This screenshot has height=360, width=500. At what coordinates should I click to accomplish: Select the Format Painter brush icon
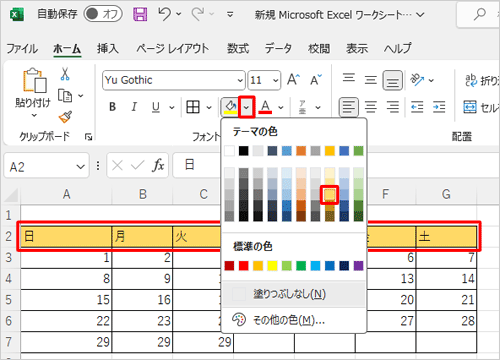[x=65, y=117]
